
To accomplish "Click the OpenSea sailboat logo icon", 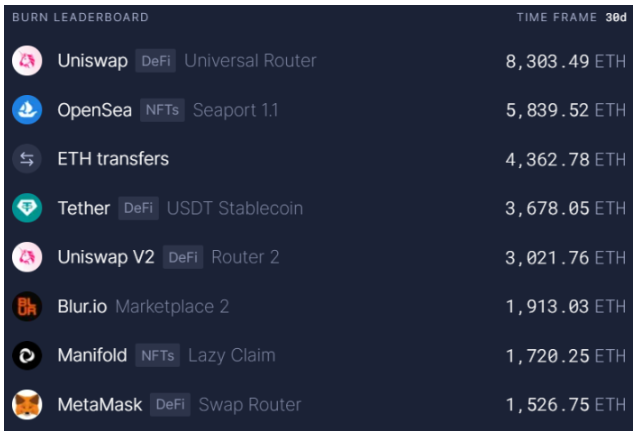I will point(27,110).
